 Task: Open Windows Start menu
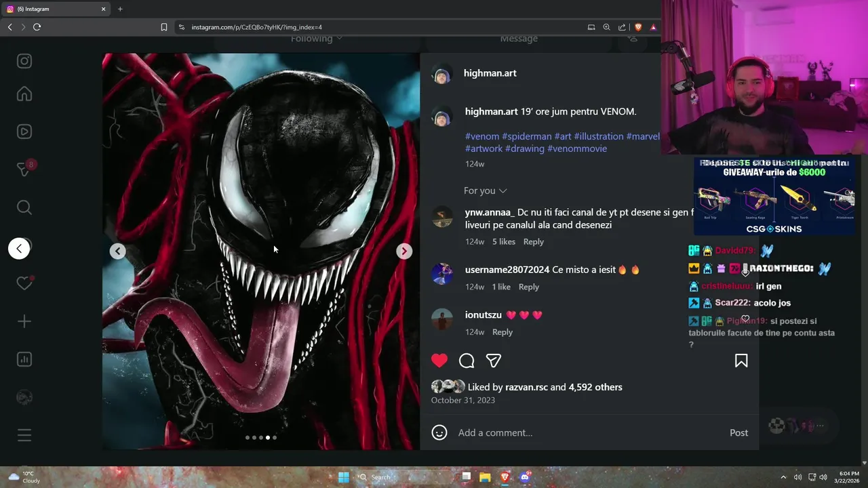344,477
